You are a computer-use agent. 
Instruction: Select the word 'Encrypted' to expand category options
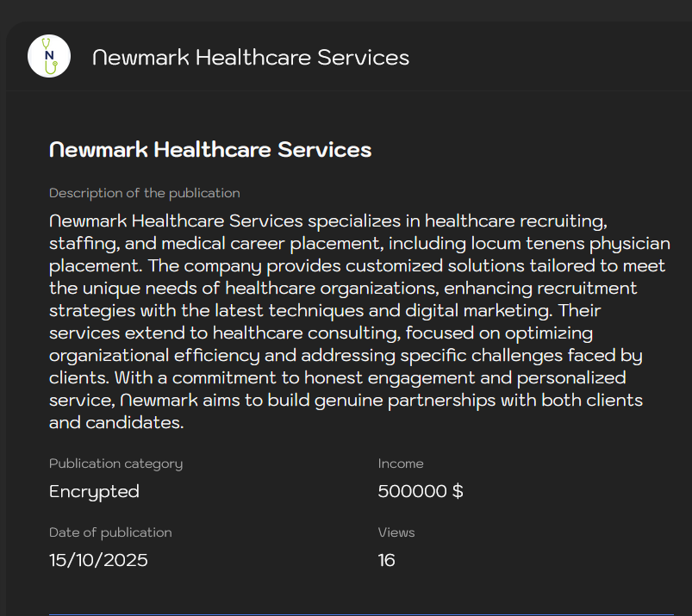click(x=94, y=491)
